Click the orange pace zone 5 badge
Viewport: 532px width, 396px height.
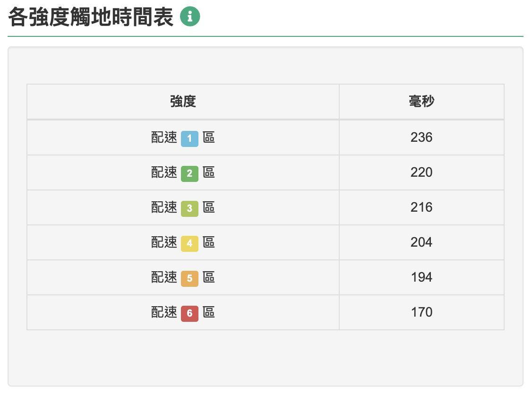tap(189, 278)
